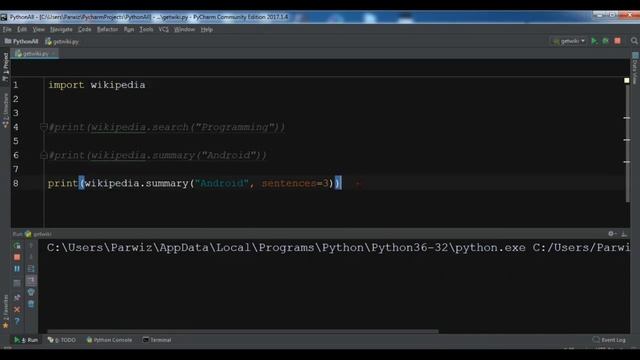Click the editor inspection status square indicator
The image size is (640, 360).
(x=627, y=80)
